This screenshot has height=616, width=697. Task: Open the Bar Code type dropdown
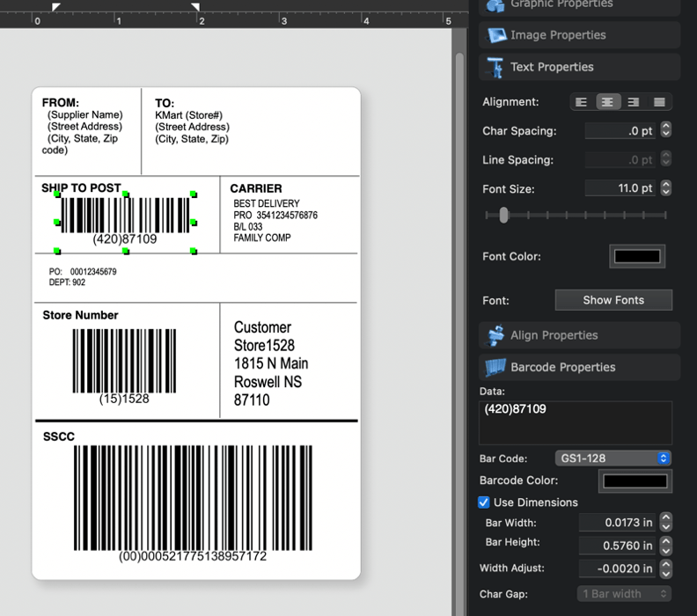click(613, 458)
